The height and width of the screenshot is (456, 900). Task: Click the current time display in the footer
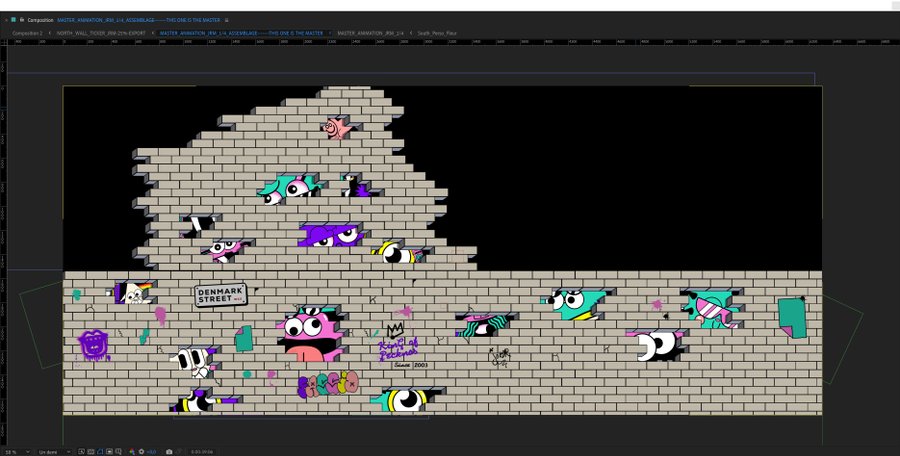click(x=202, y=451)
